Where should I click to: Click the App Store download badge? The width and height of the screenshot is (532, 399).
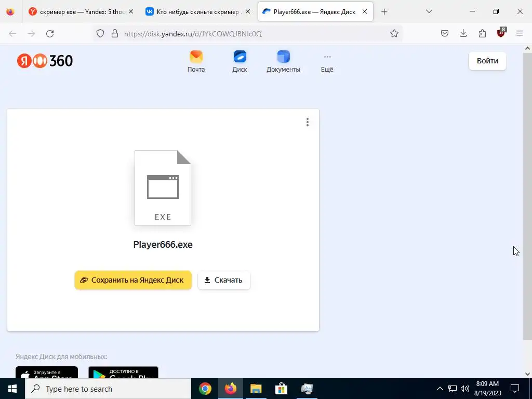point(47,373)
